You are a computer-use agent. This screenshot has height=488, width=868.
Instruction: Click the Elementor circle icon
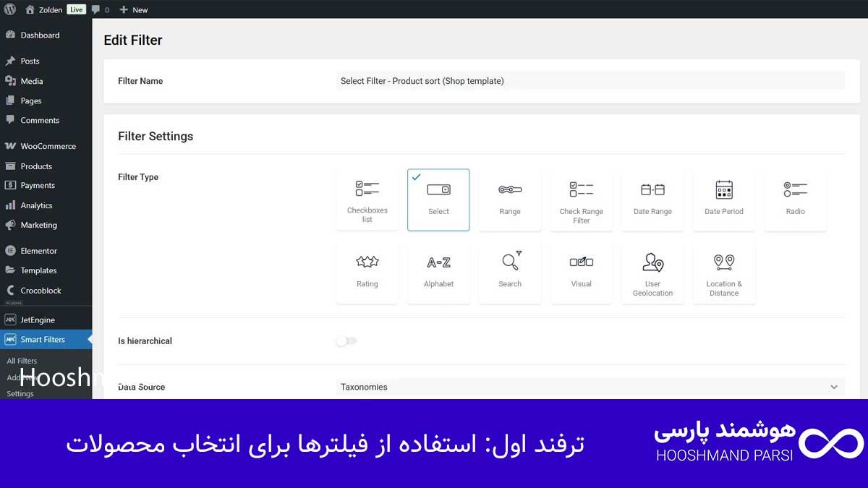10,251
